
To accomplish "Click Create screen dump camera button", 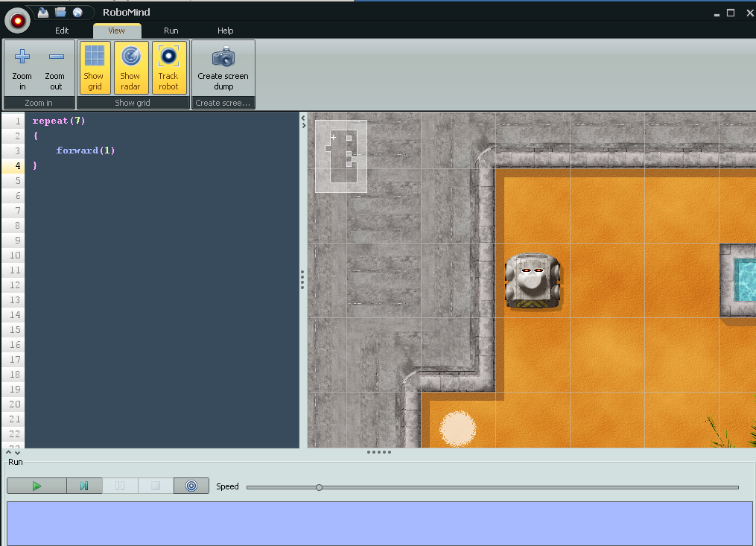I will 223,68.
